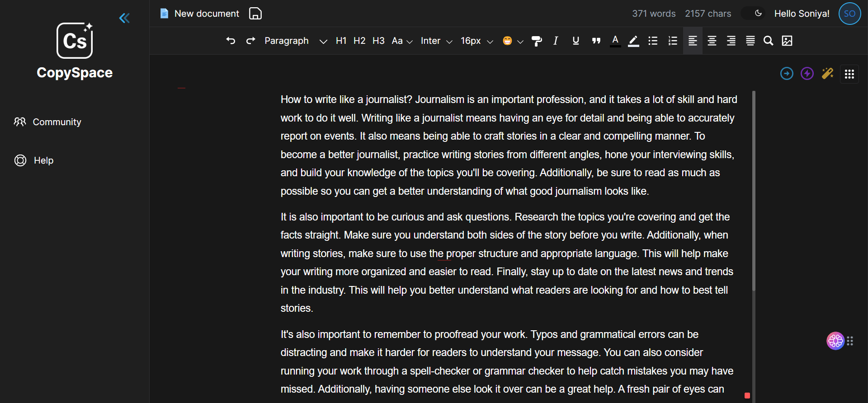Click the red indicator at the editor's bottom right

pos(747,395)
